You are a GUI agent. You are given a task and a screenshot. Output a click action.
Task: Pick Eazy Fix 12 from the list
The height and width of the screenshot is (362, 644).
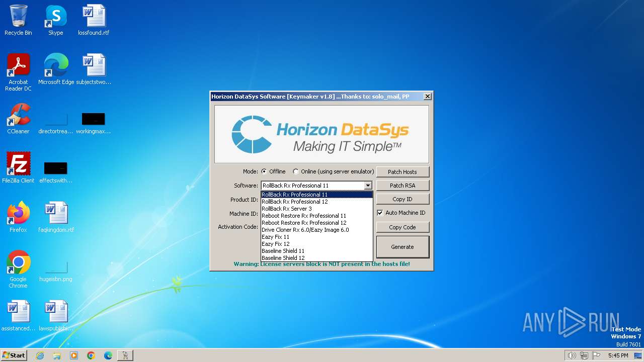coord(317,244)
